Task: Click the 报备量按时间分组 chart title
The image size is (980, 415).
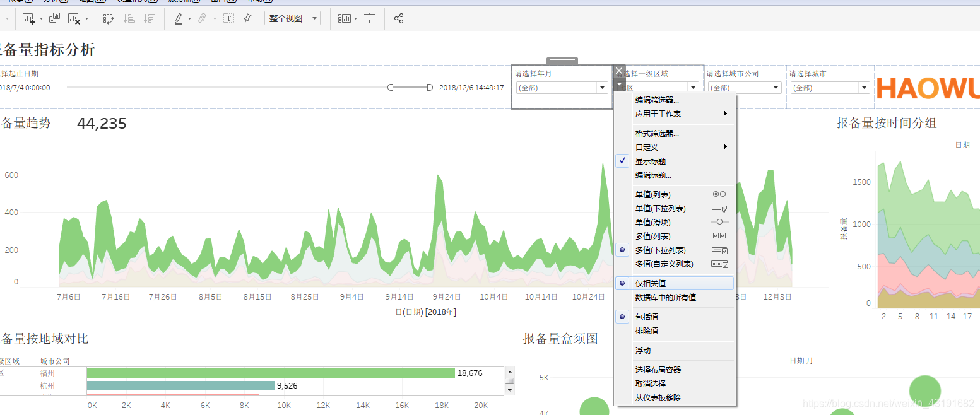Action: pos(887,123)
